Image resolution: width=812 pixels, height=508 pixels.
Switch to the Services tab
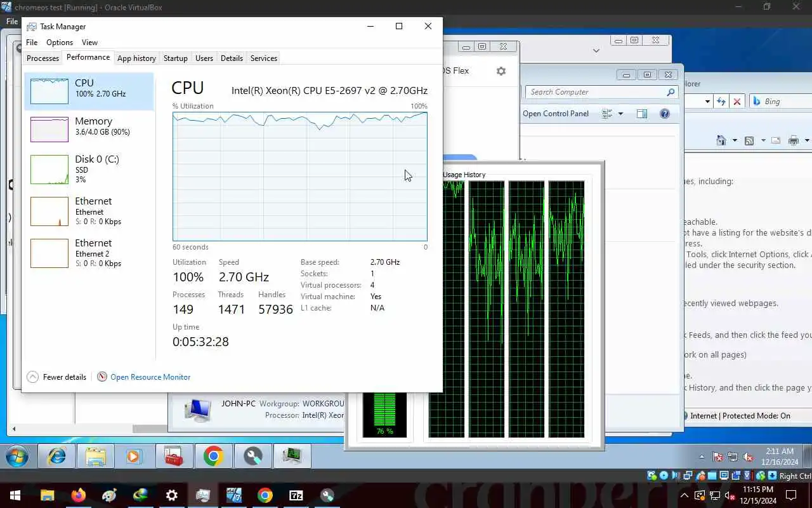(264, 58)
